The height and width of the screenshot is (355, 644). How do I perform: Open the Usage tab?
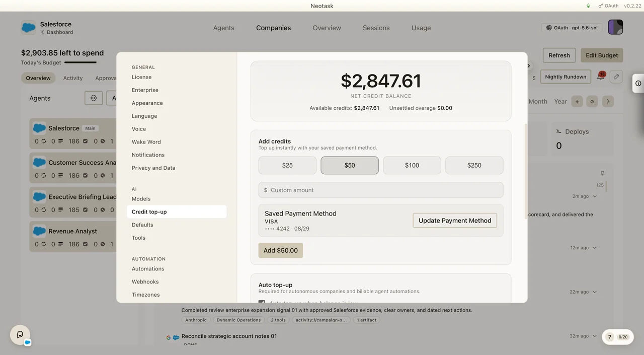[x=421, y=28]
